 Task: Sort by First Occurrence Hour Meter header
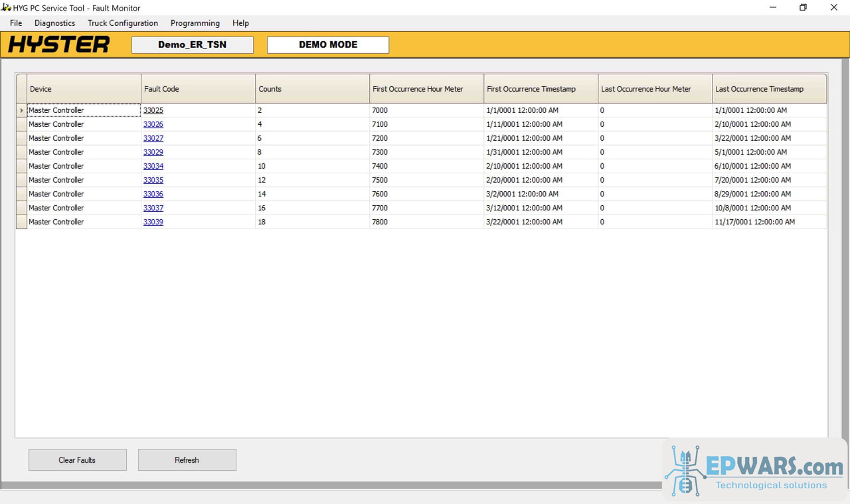point(426,89)
